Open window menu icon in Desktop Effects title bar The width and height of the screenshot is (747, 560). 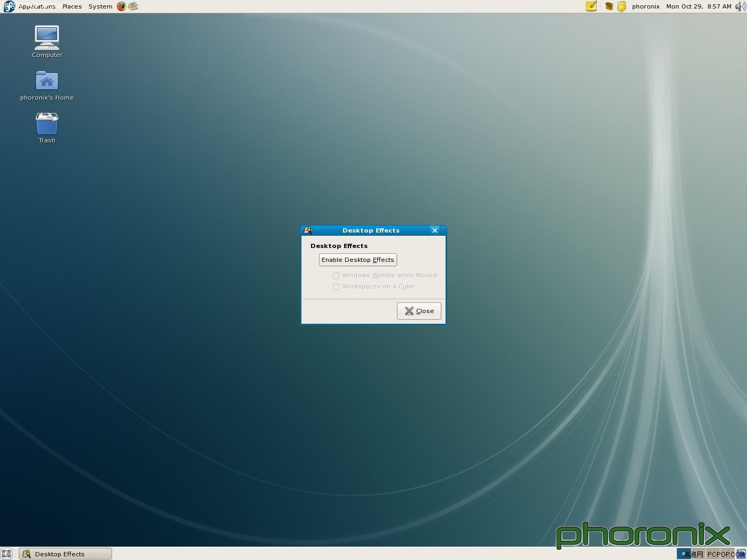pos(308,230)
